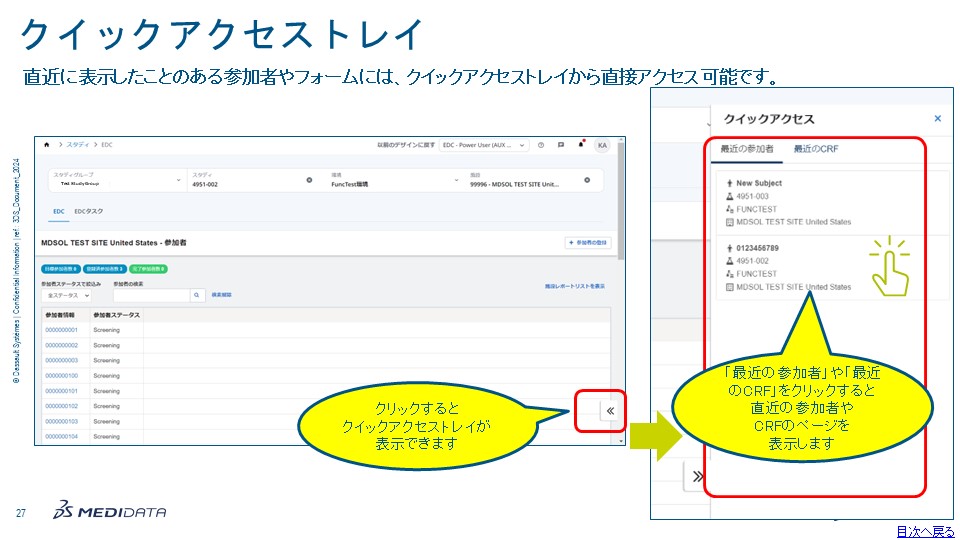Click the person icon beside New Subject
Image resolution: width=960 pixels, height=540 pixels.
coord(729,183)
